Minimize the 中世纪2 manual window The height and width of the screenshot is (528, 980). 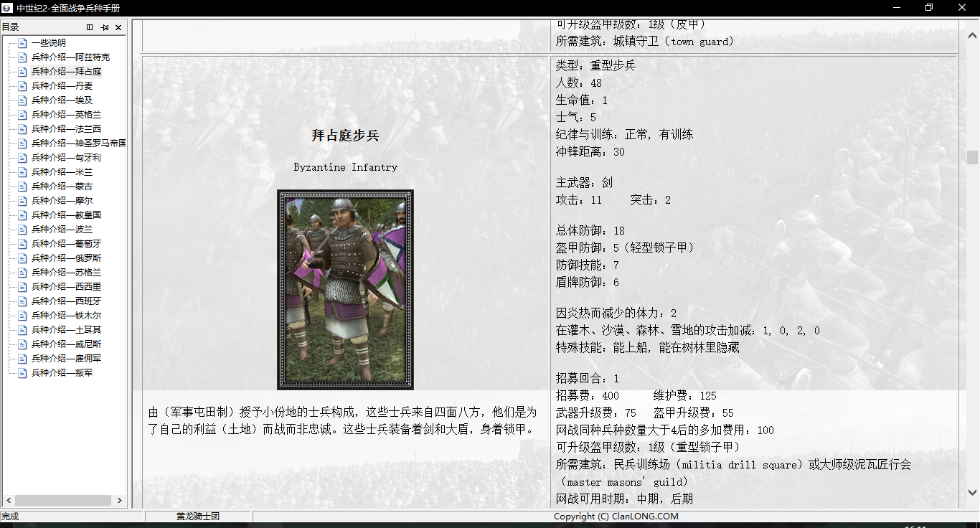pos(897,8)
